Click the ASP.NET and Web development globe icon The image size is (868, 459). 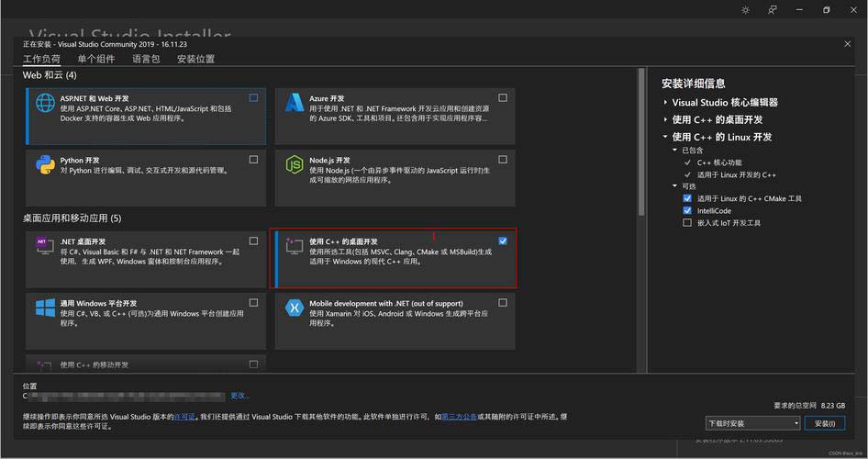point(45,104)
